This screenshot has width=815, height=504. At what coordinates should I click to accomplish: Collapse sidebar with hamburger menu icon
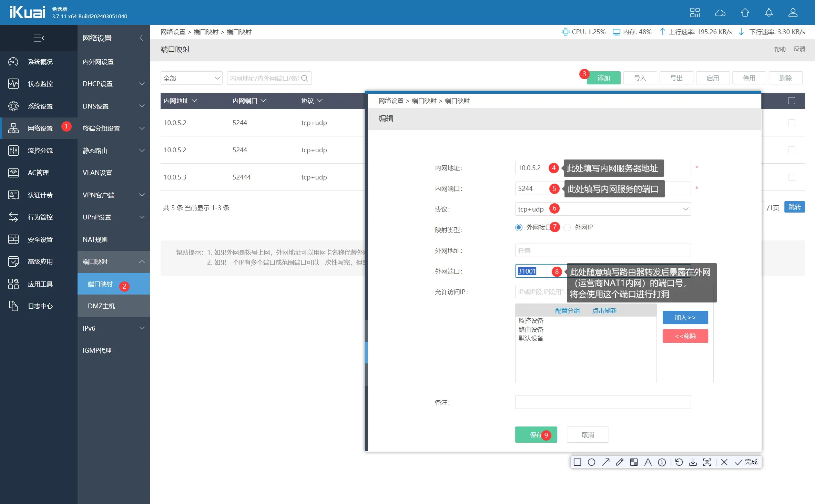tap(39, 38)
